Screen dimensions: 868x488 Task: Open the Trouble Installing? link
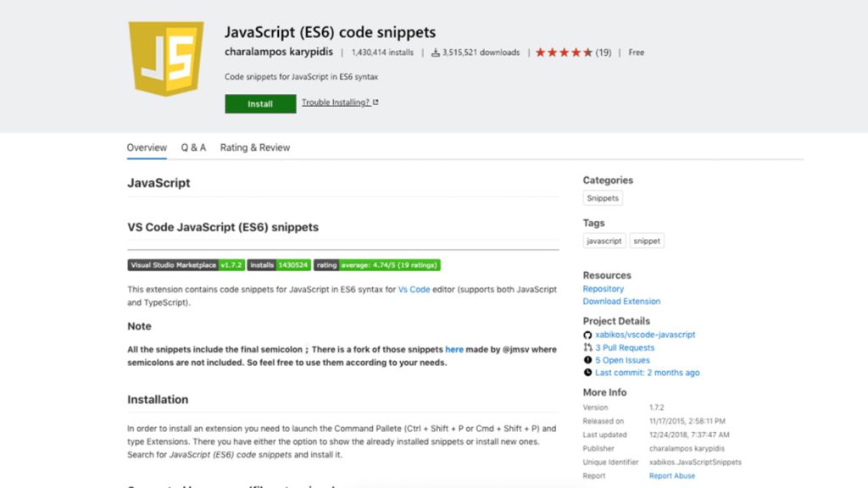click(336, 103)
